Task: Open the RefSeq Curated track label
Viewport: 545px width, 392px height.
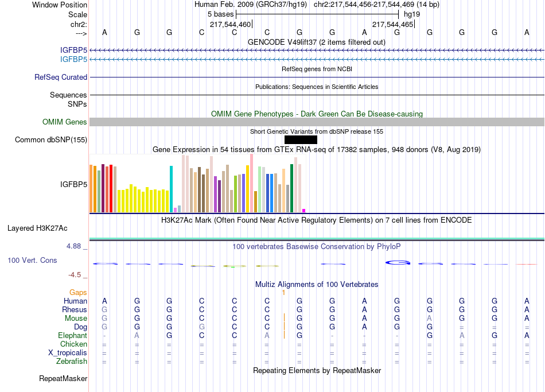Action: point(61,77)
